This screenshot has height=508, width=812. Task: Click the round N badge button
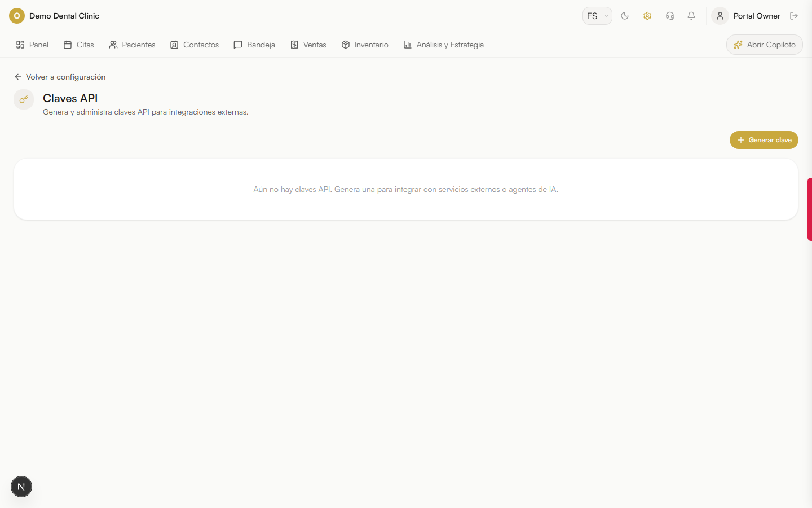click(21, 487)
